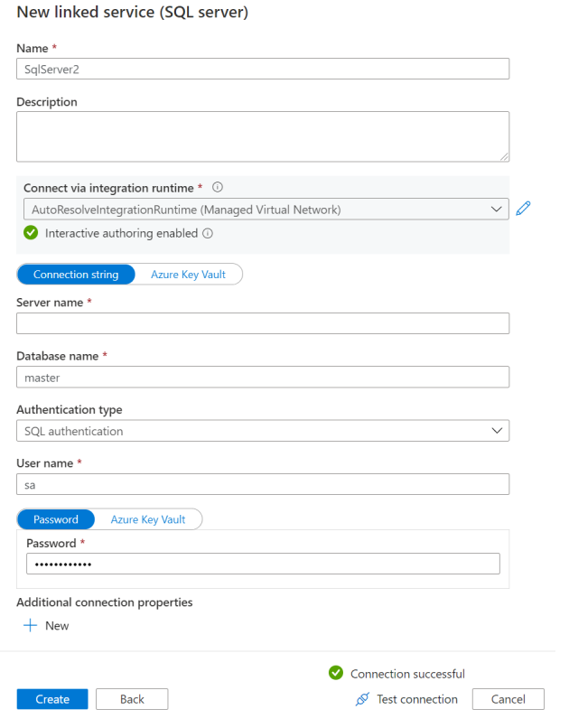The width and height of the screenshot is (569, 728).
Task: Click the pencil icon to edit integration runtime
Action: tap(523, 209)
